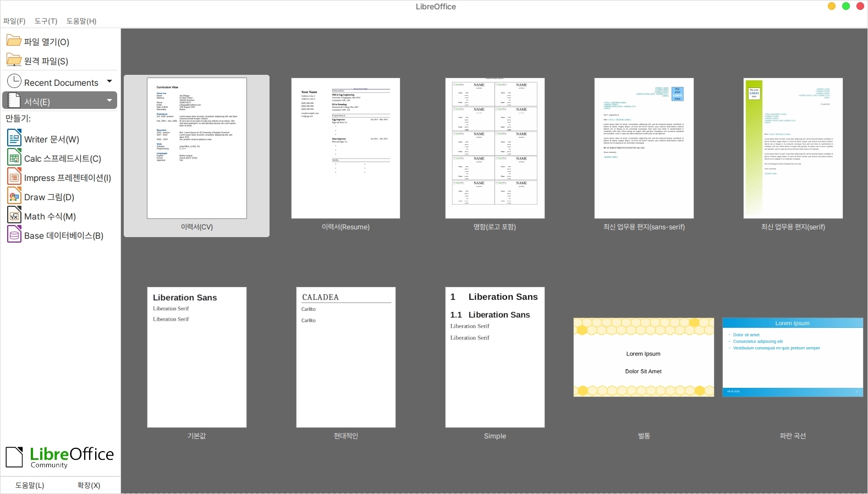Click the Calc spreadsheet icon
The height and width of the screenshot is (494, 868).
(x=14, y=158)
